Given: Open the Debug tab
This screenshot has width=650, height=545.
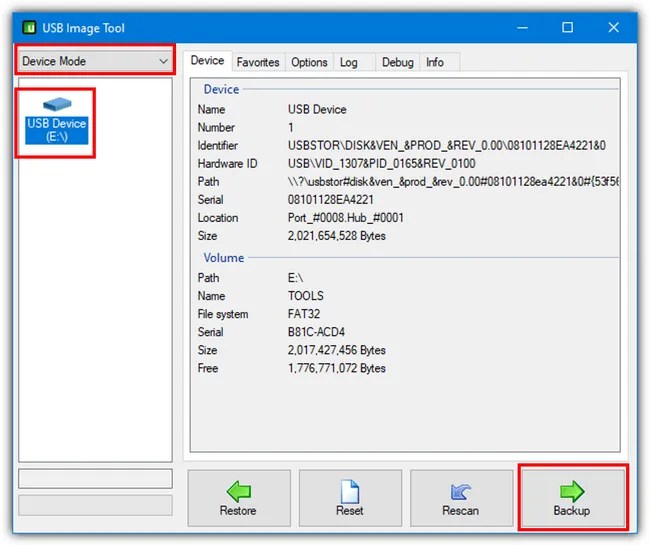Looking at the screenshot, I should tap(398, 63).
